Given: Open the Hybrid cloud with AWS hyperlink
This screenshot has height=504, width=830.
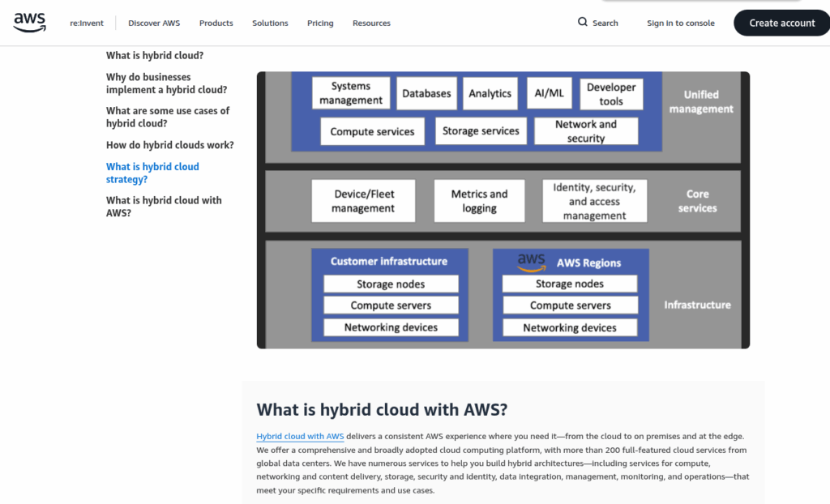Looking at the screenshot, I should tap(299, 435).
